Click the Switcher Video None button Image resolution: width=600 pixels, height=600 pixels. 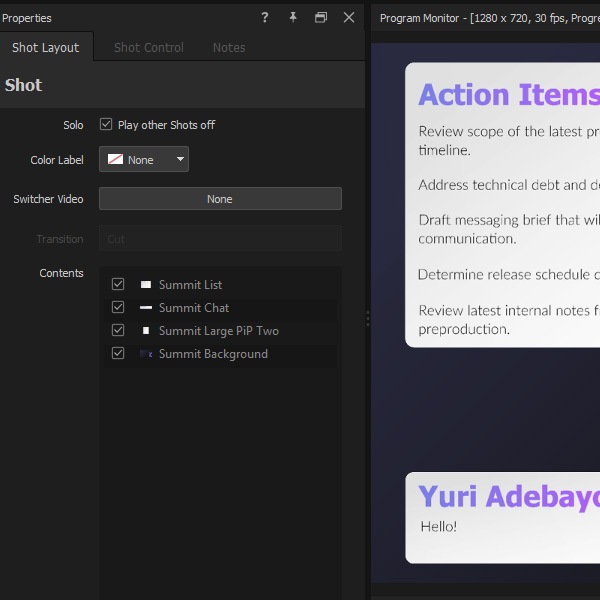point(220,199)
